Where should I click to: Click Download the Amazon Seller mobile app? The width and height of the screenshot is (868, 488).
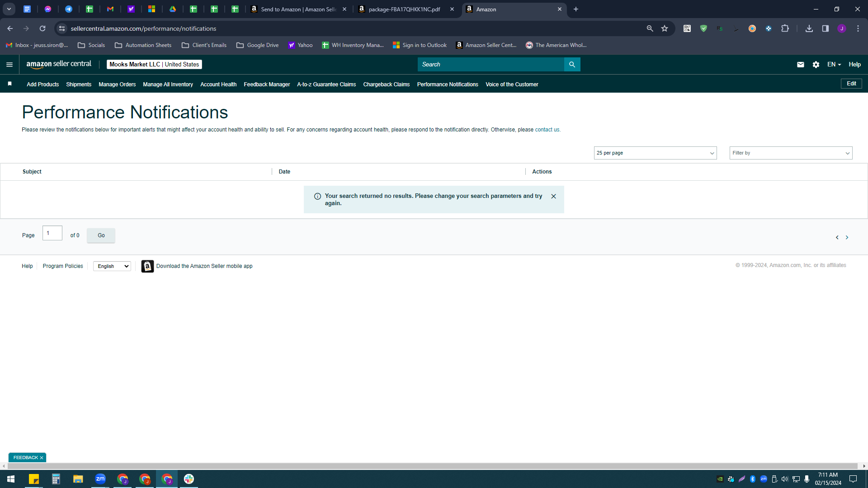pos(204,266)
